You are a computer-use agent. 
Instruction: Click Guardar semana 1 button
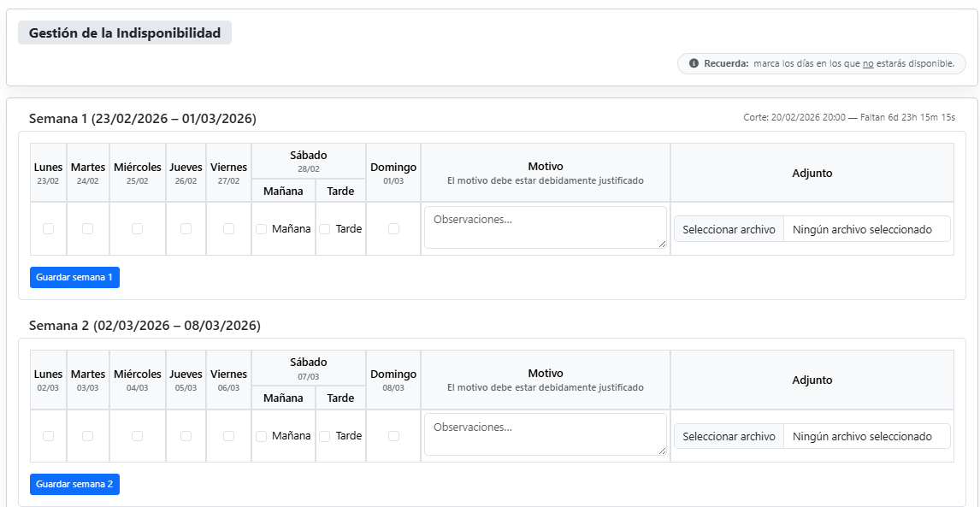[x=74, y=277]
